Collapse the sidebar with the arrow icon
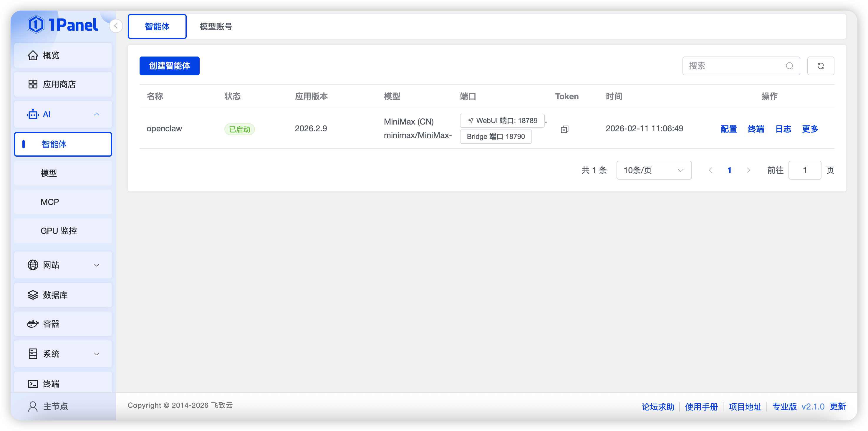 tap(116, 26)
